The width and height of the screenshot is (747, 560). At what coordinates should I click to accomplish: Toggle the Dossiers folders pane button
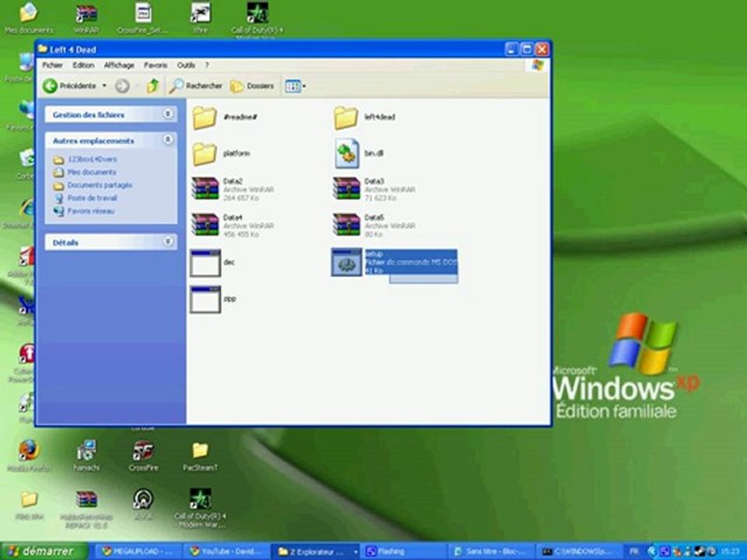(x=252, y=86)
